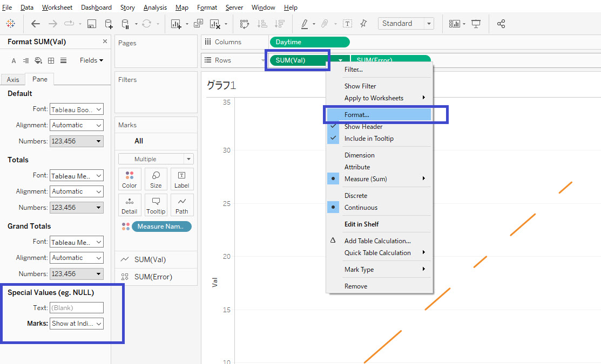
Task: Click the Daytime pill on Columns shelf
Action: pos(310,42)
